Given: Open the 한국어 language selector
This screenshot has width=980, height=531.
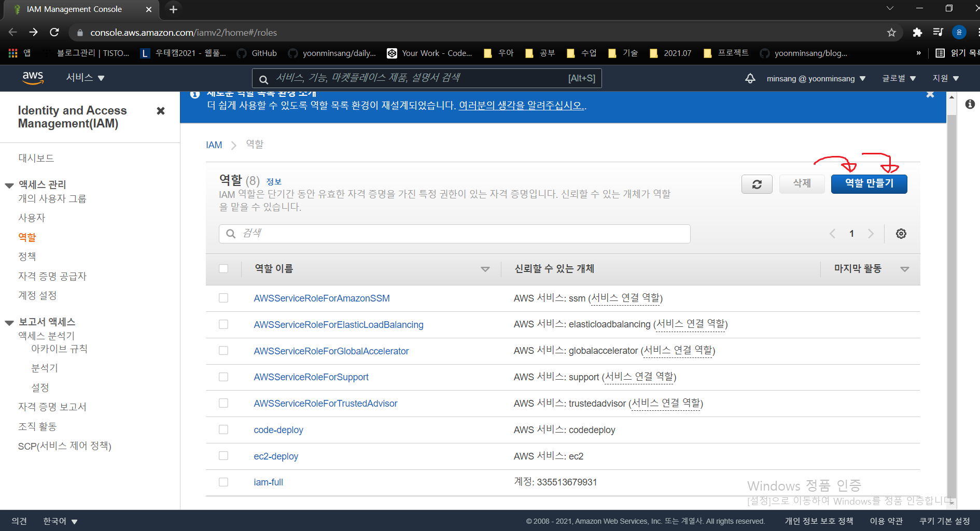Looking at the screenshot, I should pos(60,521).
